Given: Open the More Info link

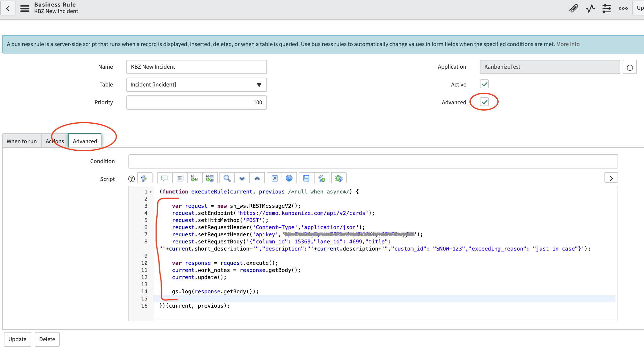Looking at the screenshot, I should pos(568,44).
